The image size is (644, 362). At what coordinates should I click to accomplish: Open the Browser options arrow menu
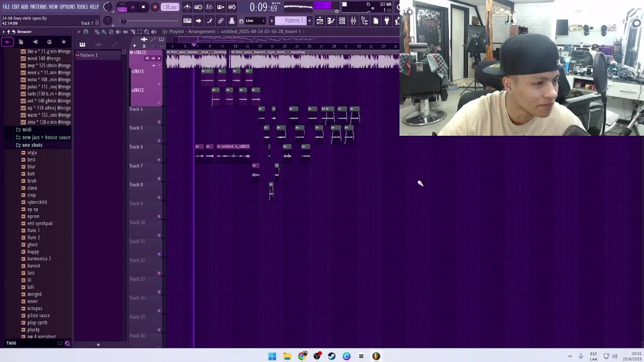click(x=3, y=32)
